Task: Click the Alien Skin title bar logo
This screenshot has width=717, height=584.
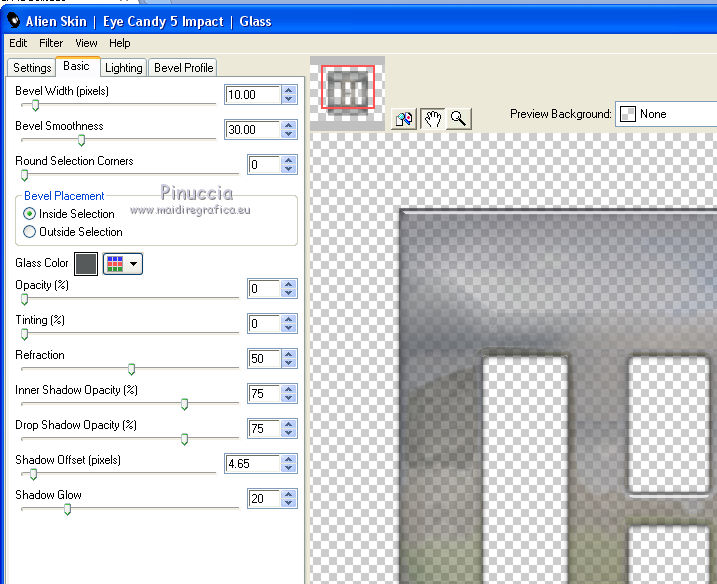Action: point(13,21)
